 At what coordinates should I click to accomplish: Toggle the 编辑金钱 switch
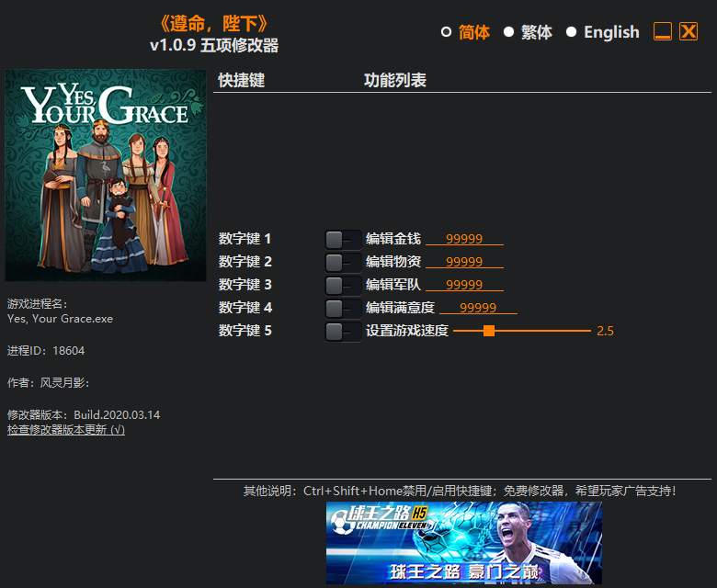[342, 240]
